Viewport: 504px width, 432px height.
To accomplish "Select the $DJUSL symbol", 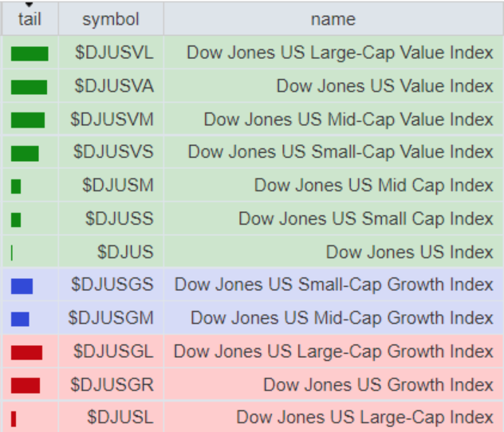I will click(120, 417).
